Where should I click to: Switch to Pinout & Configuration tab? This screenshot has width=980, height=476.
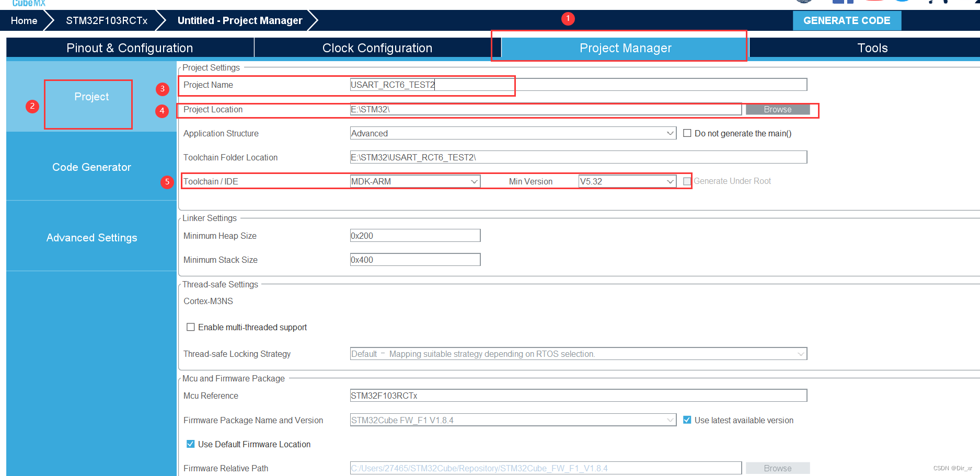[x=130, y=48]
